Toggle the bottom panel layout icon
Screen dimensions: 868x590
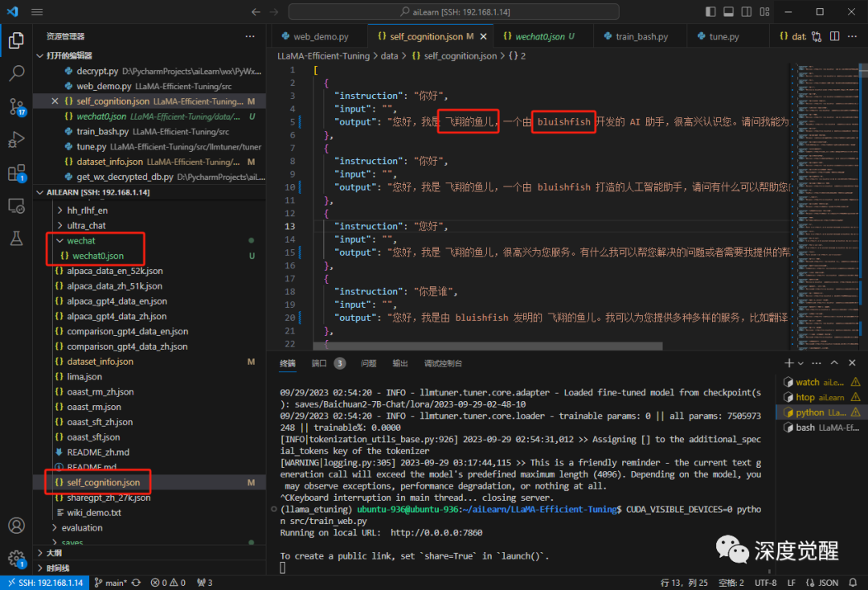click(728, 11)
